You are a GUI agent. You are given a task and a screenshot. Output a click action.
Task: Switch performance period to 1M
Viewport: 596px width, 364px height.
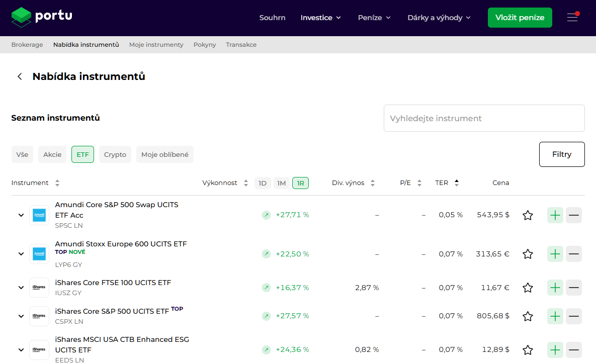pos(281,183)
